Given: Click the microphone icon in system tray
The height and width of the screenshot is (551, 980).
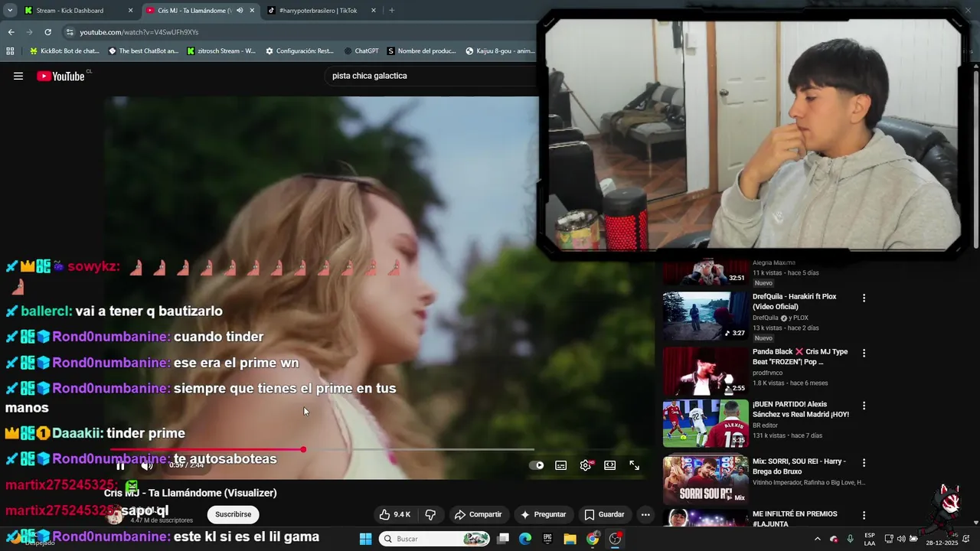Looking at the screenshot, I should coord(850,539).
